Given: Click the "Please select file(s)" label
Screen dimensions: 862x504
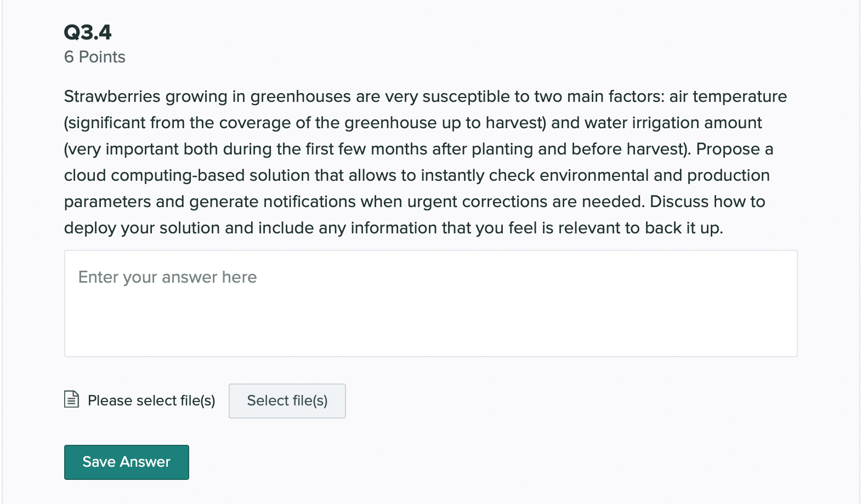Looking at the screenshot, I should tap(151, 400).
